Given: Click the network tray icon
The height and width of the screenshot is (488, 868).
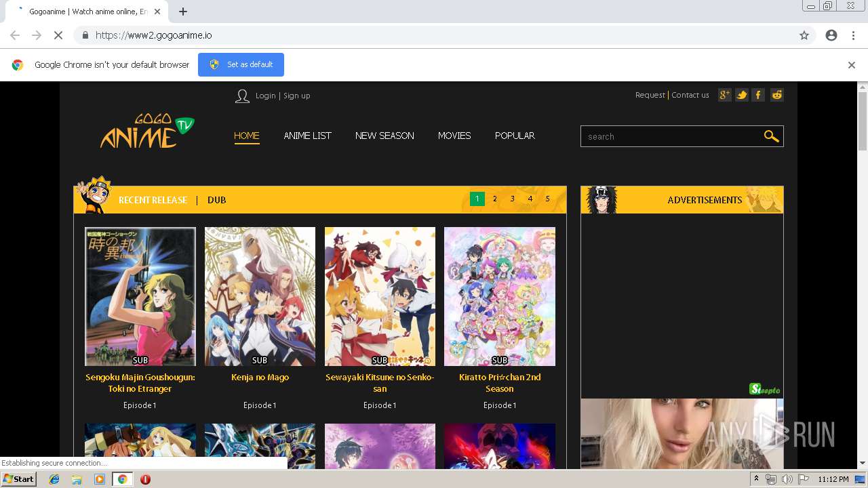Looking at the screenshot, I should tap(771, 479).
